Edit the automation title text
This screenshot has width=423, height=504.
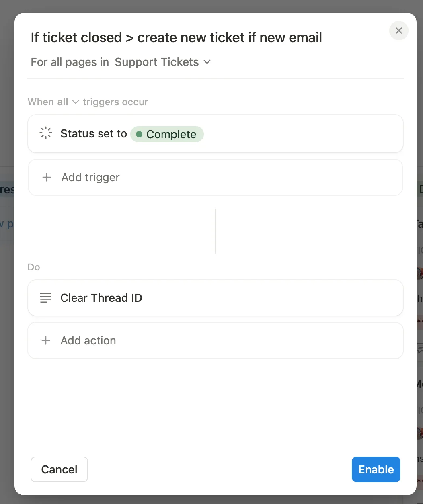[176, 38]
